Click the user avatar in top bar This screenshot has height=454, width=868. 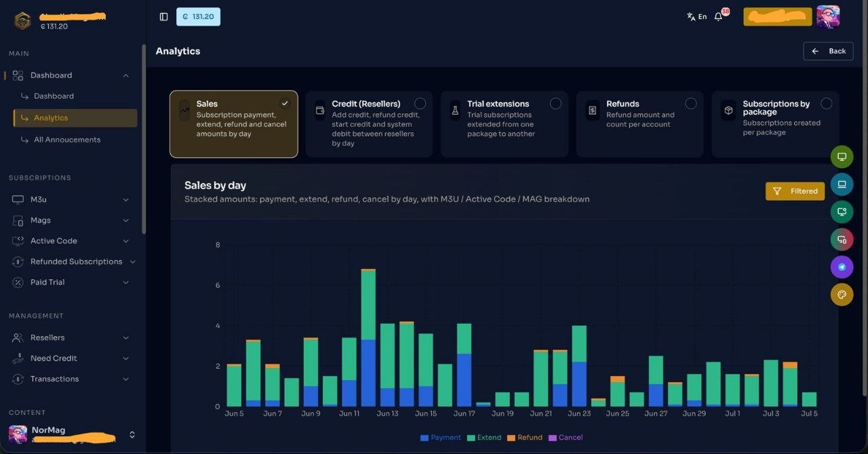point(828,17)
